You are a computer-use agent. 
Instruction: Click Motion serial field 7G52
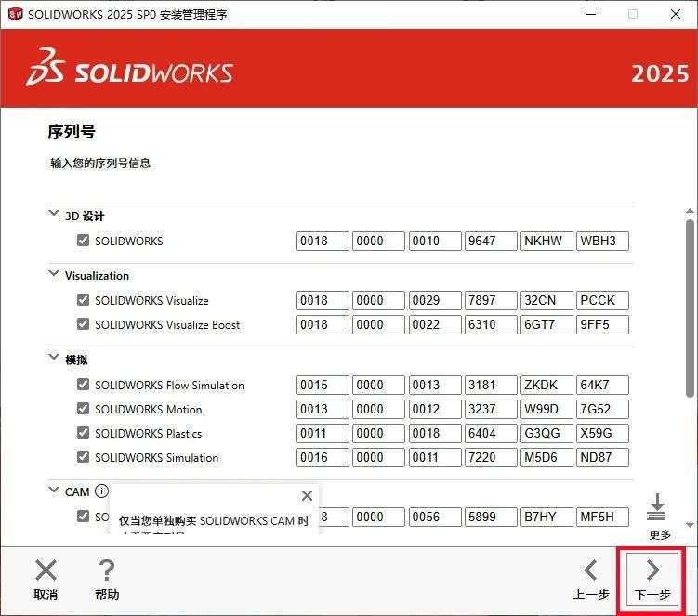(602, 409)
